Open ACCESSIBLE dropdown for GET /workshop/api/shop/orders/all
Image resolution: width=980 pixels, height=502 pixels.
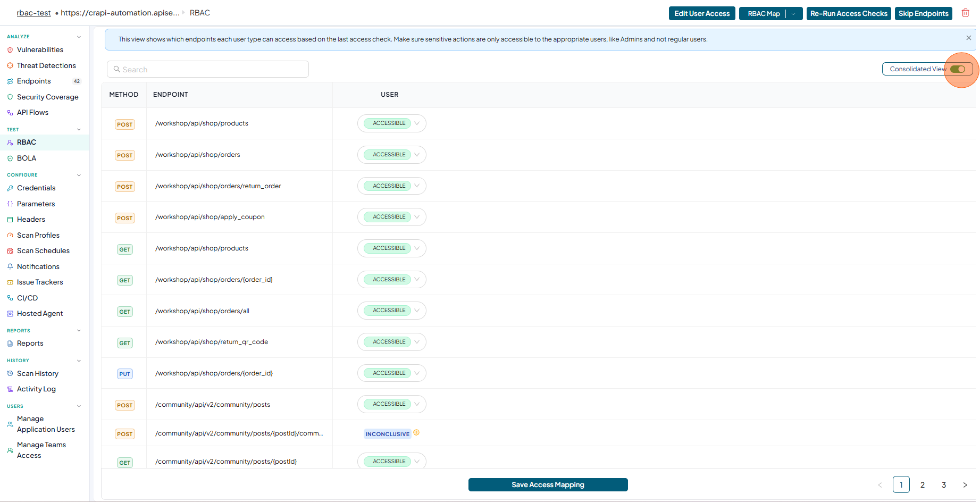click(417, 311)
